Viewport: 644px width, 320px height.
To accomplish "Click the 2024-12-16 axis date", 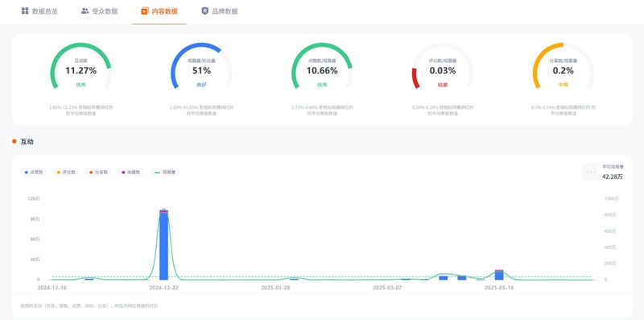I will (x=52, y=288).
